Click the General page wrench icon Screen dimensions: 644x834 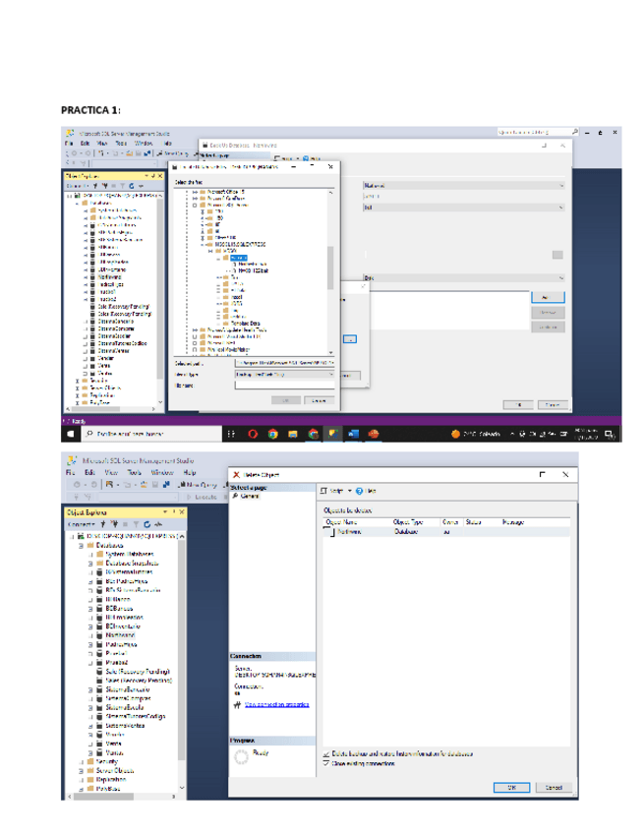(236, 496)
